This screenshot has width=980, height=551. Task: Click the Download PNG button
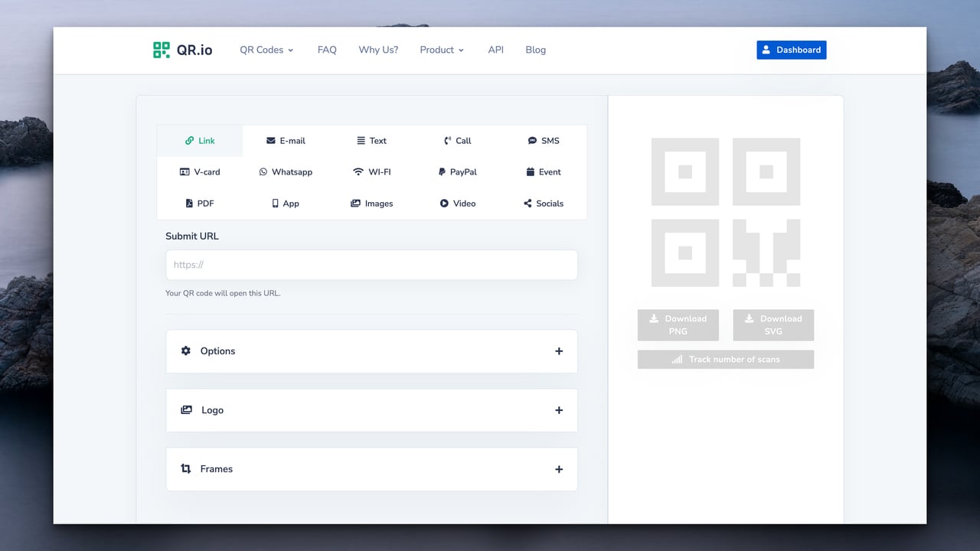coord(678,325)
